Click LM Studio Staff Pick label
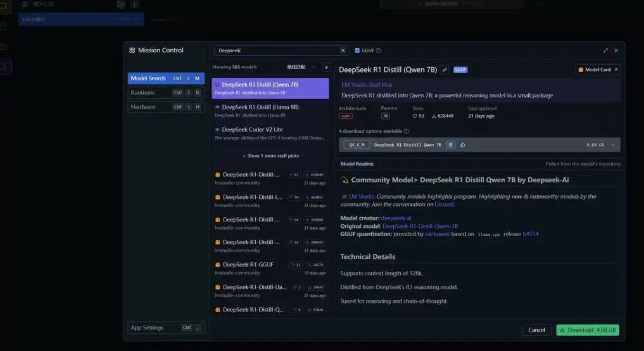644x351 pixels. point(367,85)
